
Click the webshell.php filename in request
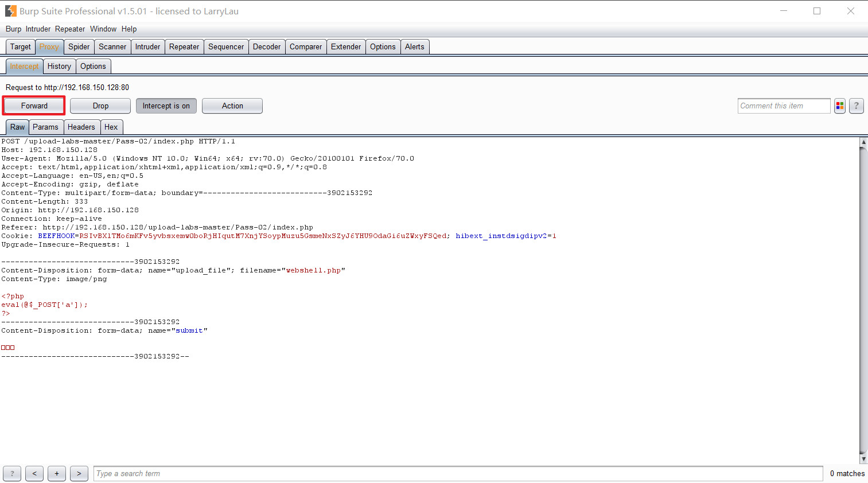pyautogui.click(x=313, y=270)
